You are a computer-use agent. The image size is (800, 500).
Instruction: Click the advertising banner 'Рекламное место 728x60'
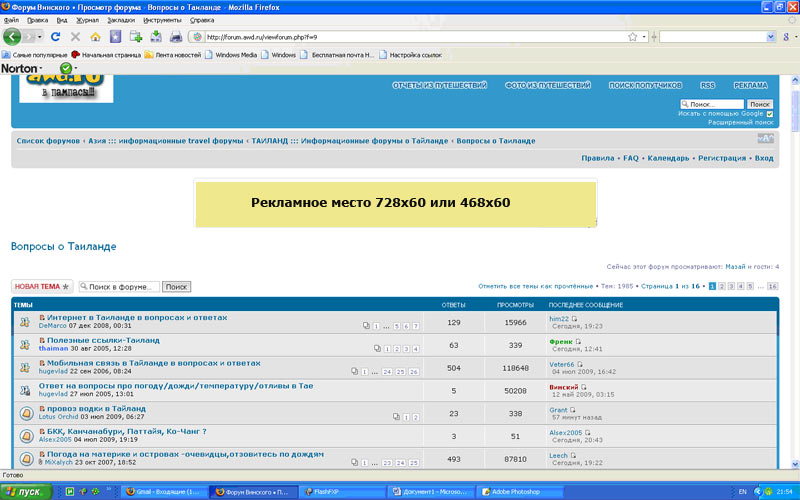(x=395, y=203)
